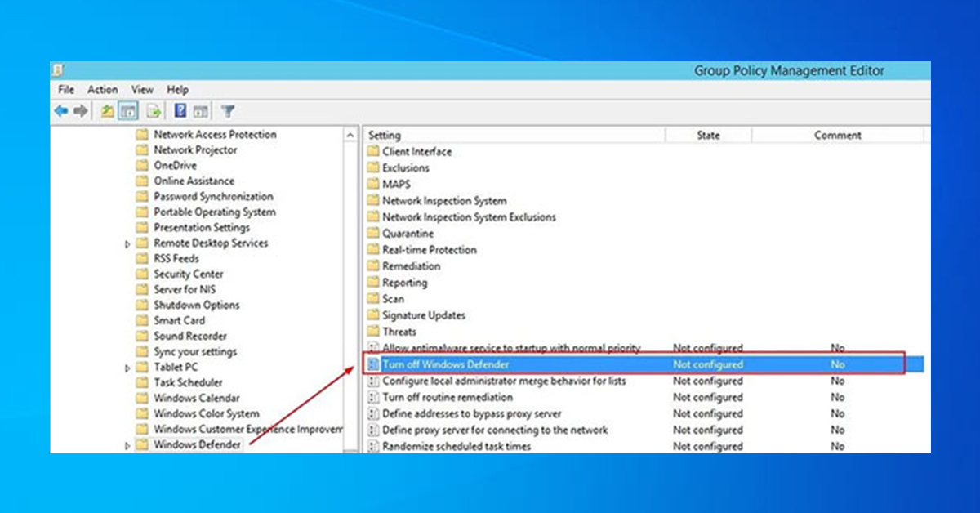Screen dimensions: 980x513
Task: Open the Real-time Protection folder
Action: [431, 249]
